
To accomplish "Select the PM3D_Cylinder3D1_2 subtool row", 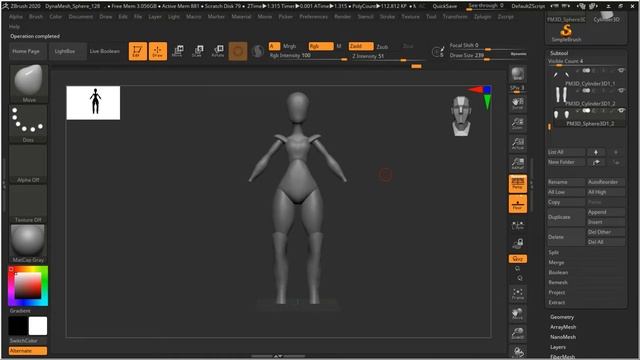I will pos(587,97).
